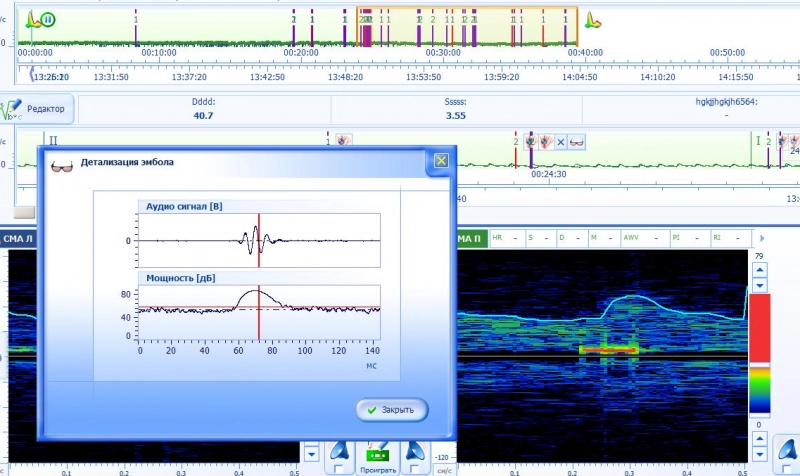Image resolution: width=800 pixels, height=476 pixels.
Task: Click the waveform icon at overview start
Action: point(33,19)
